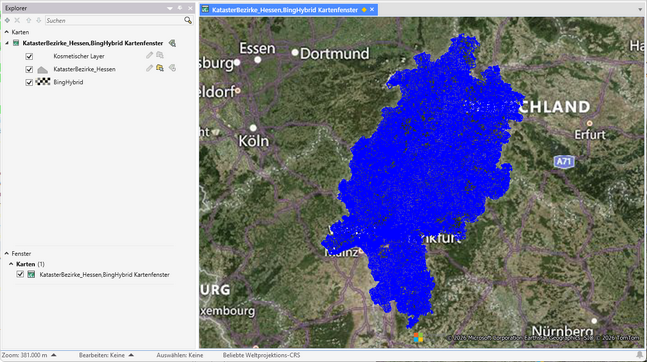Click the A71 highway shield on the map
Image resolution: width=647 pixels, height=362 pixels.
click(x=564, y=161)
